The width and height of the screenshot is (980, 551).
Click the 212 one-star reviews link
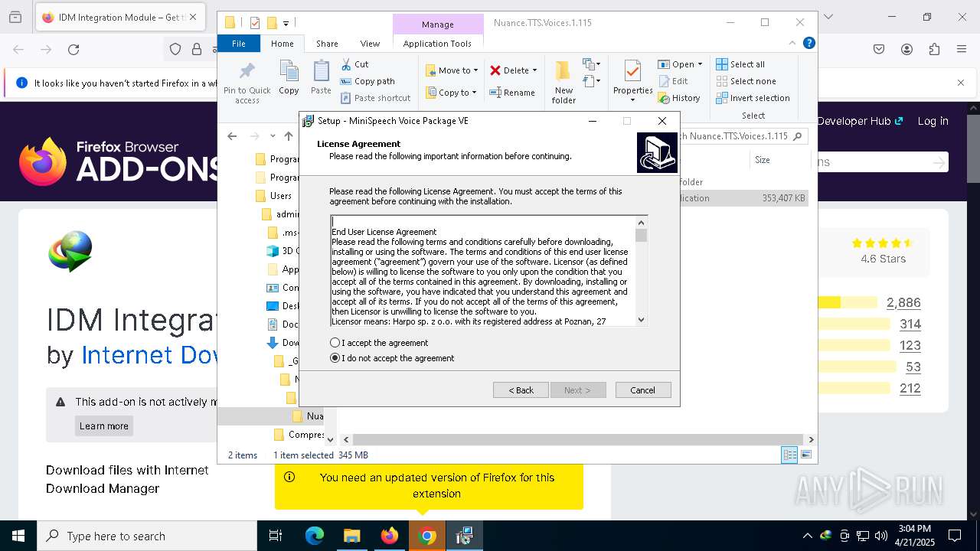[x=910, y=389]
